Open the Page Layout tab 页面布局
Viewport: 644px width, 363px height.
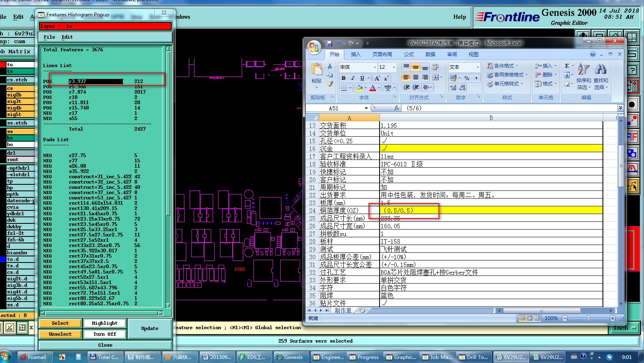tap(382, 55)
